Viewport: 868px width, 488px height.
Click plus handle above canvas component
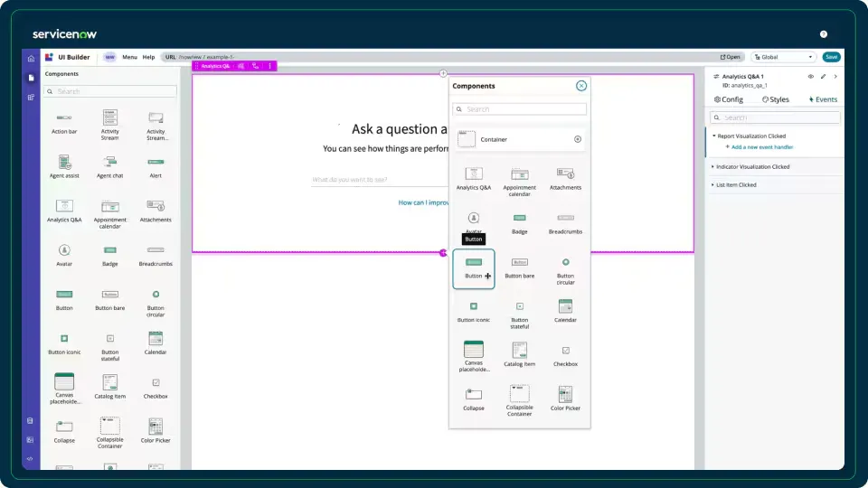point(443,73)
